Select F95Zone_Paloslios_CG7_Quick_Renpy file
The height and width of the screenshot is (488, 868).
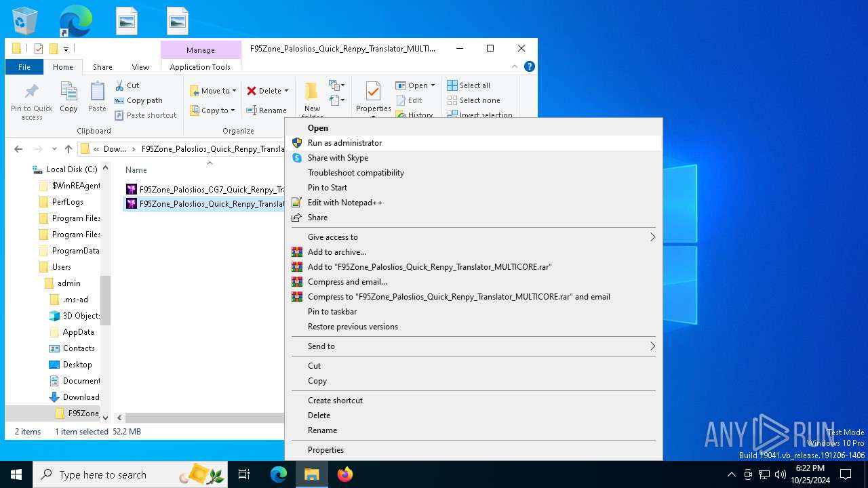pyautogui.click(x=204, y=190)
